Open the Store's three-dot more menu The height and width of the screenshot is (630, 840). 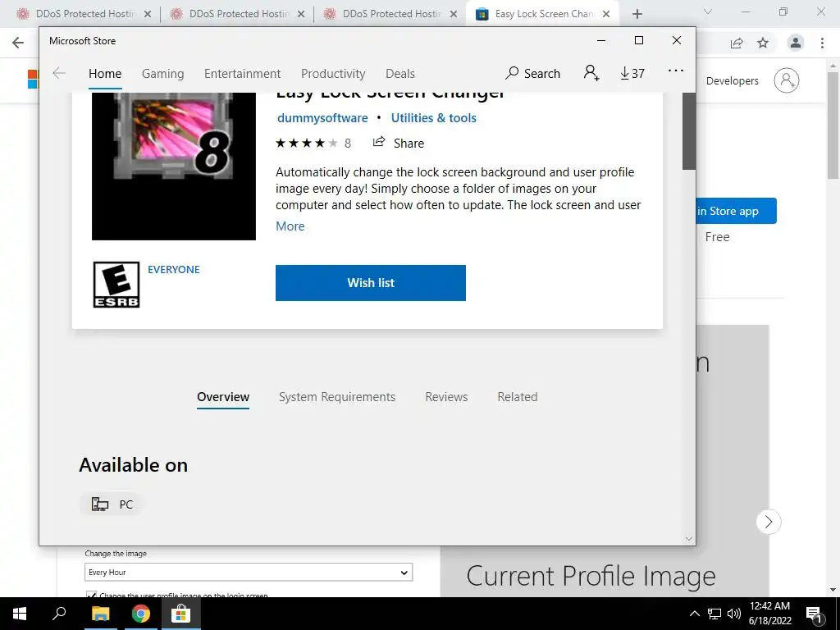coord(676,71)
